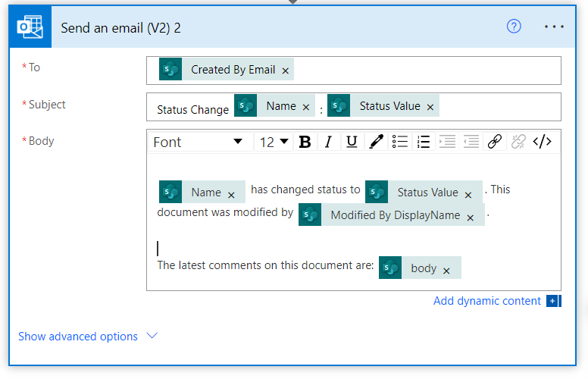Click 'Status Change' text in Subject field
The image size is (588, 379).
point(192,110)
